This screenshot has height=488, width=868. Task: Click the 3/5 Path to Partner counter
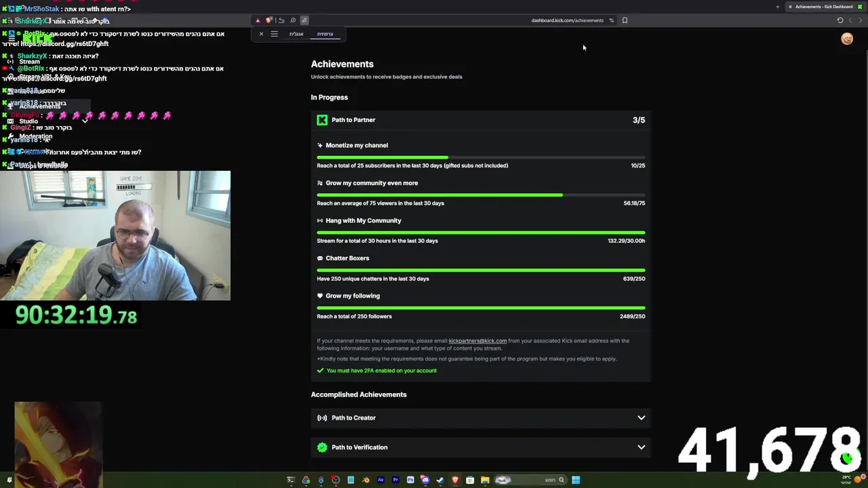(x=639, y=120)
